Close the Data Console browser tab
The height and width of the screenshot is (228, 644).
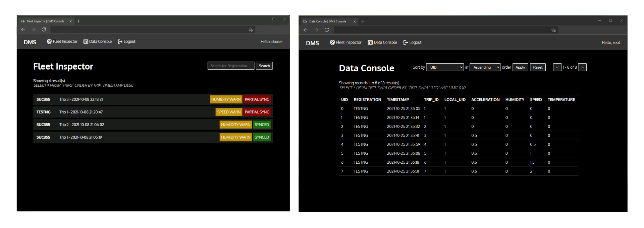tap(355, 21)
